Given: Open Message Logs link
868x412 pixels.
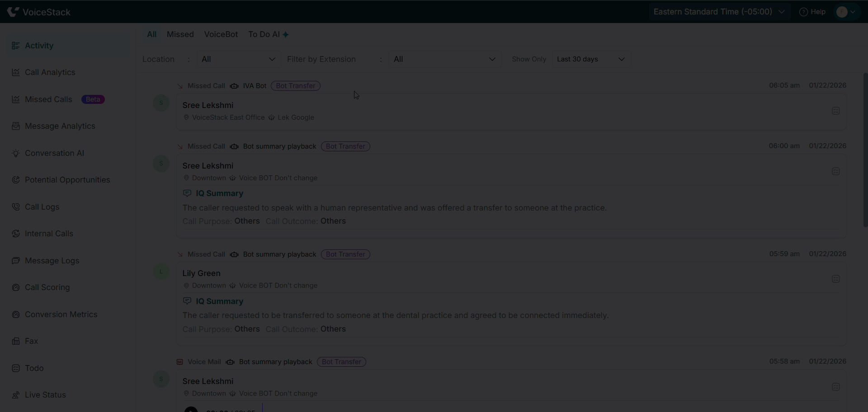Looking at the screenshot, I should (52, 261).
